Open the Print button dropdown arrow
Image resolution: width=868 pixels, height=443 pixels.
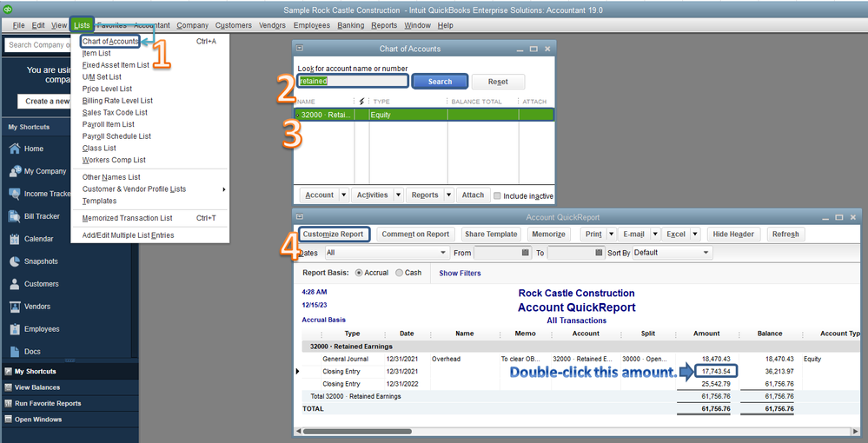[612, 235]
